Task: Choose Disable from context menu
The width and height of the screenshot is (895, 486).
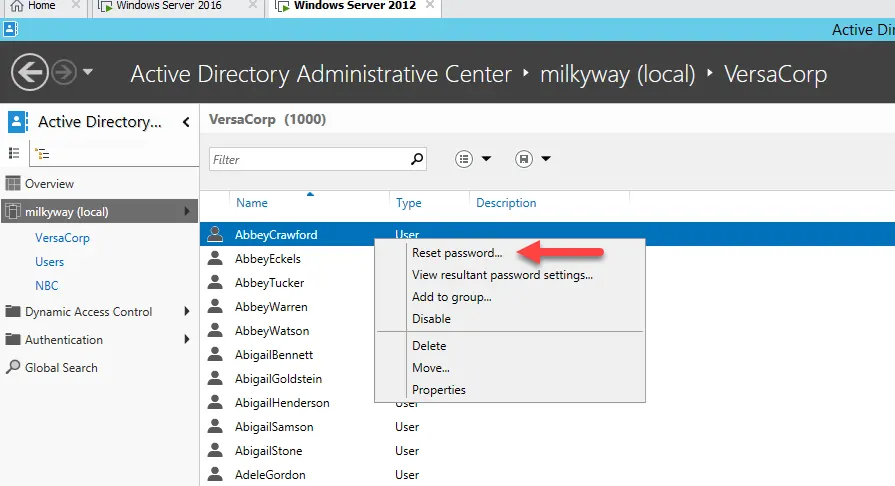Action: pos(432,319)
